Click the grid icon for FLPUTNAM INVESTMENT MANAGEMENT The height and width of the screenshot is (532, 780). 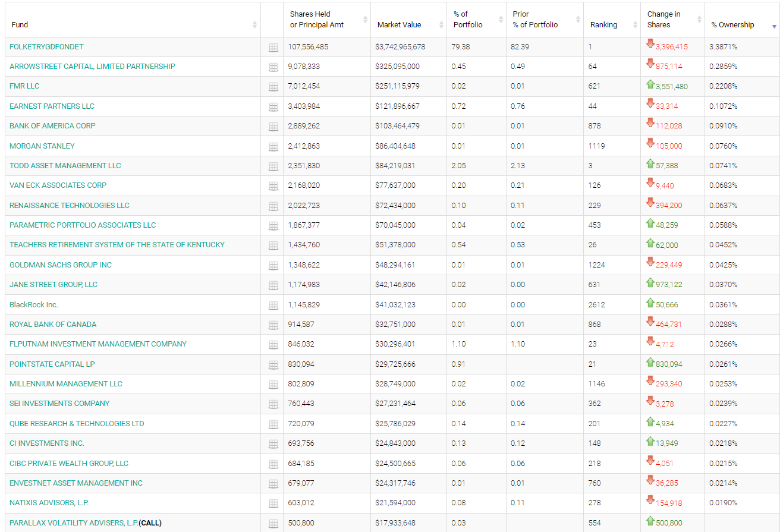pyautogui.click(x=273, y=345)
